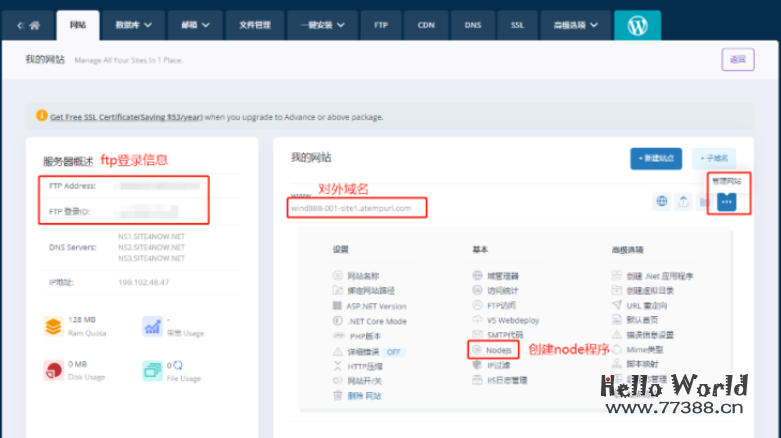Screen dimensions: 781x438
Task: Click the RAM Quota stack icon
Action: (53, 326)
